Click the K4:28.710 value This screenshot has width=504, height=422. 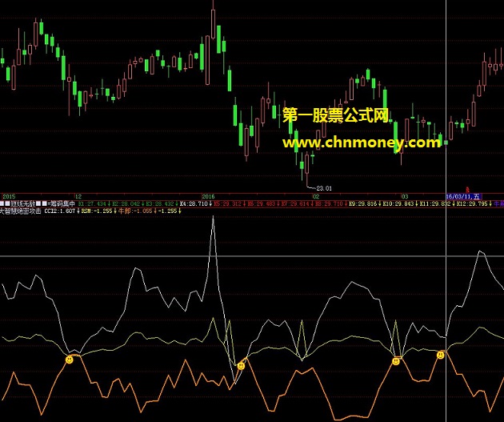pos(195,203)
